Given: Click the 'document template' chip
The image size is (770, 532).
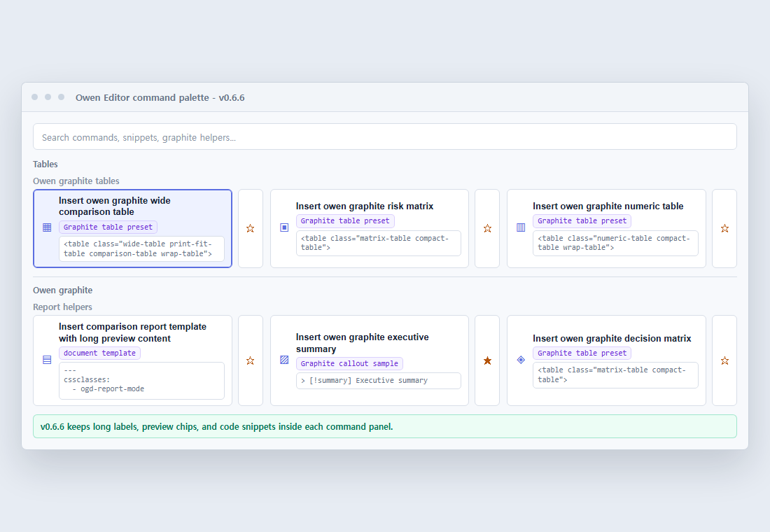Looking at the screenshot, I should [x=99, y=353].
